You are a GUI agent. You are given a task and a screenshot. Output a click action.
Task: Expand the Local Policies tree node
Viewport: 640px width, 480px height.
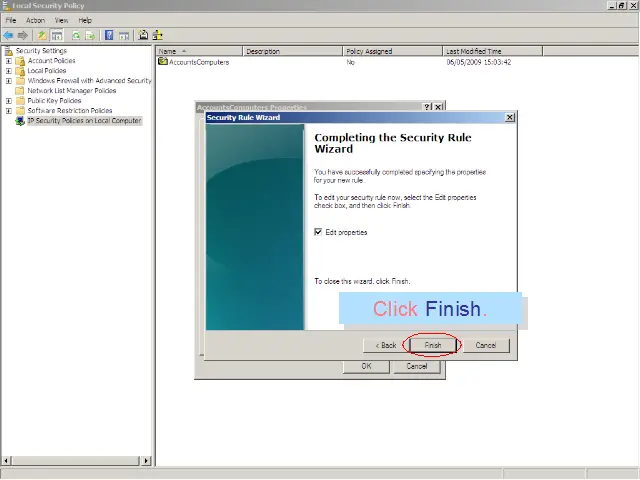pos(9,71)
